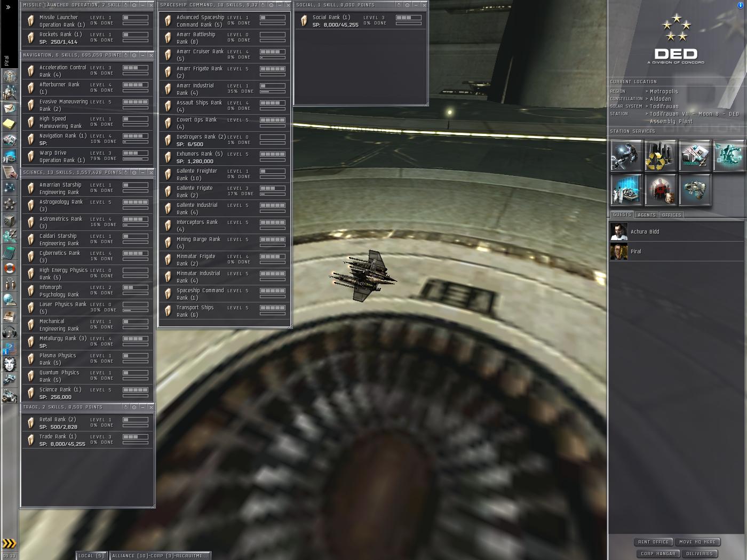Image resolution: width=747 pixels, height=560 pixels.
Task: Open the Deliveries button
Action: pos(700,554)
